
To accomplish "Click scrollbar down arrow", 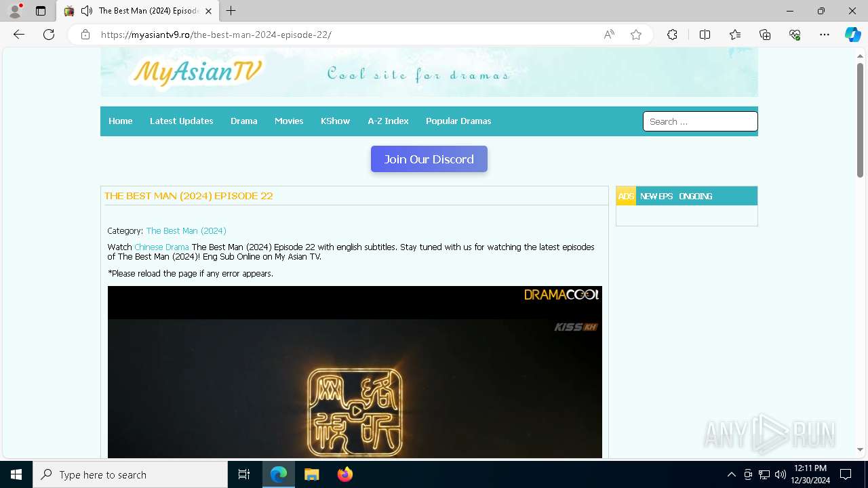I will point(860,449).
